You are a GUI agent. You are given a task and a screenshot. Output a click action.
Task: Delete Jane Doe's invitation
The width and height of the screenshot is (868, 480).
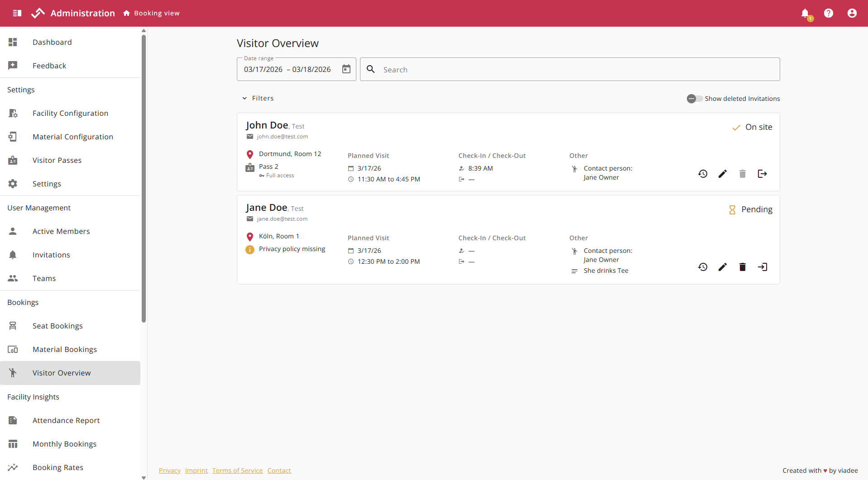coord(742,267)
